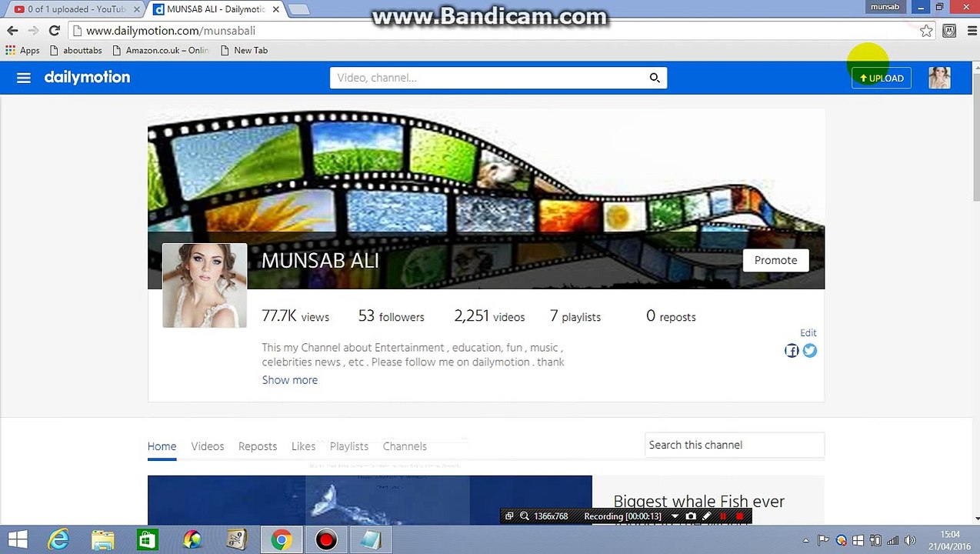Launch Internet Explorer from taskbar
Viewport: 980px width, 554px height.
click(58, 540)
